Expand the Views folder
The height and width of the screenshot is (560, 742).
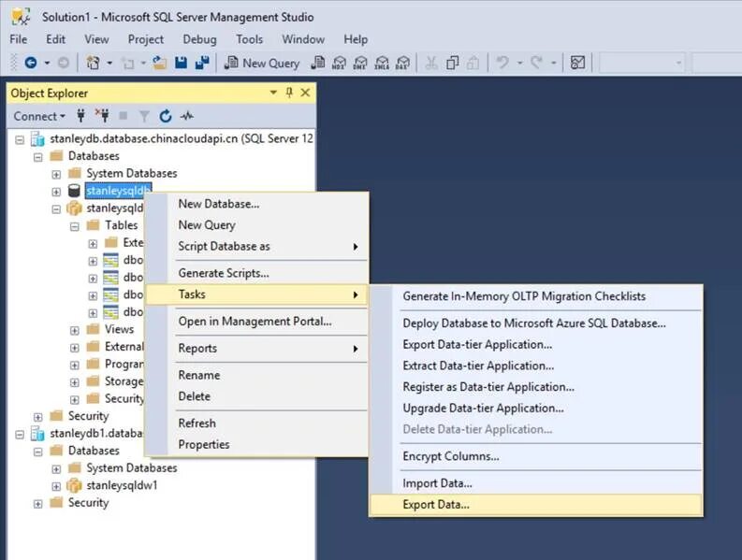(74, 331)
